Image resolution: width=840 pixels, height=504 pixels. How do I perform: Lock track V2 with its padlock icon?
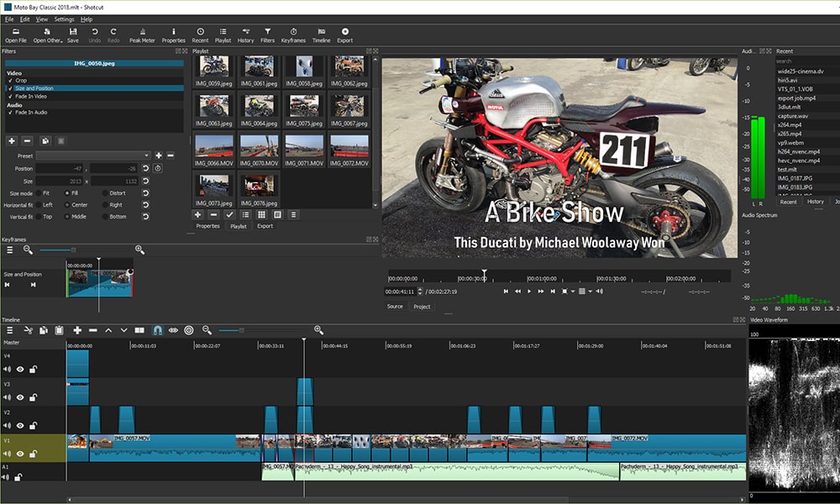point(33,425)
